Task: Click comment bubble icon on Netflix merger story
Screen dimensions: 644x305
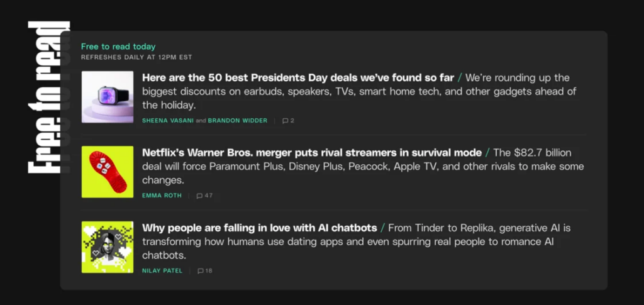Action: pyautogui.click(x=199, y=196)
